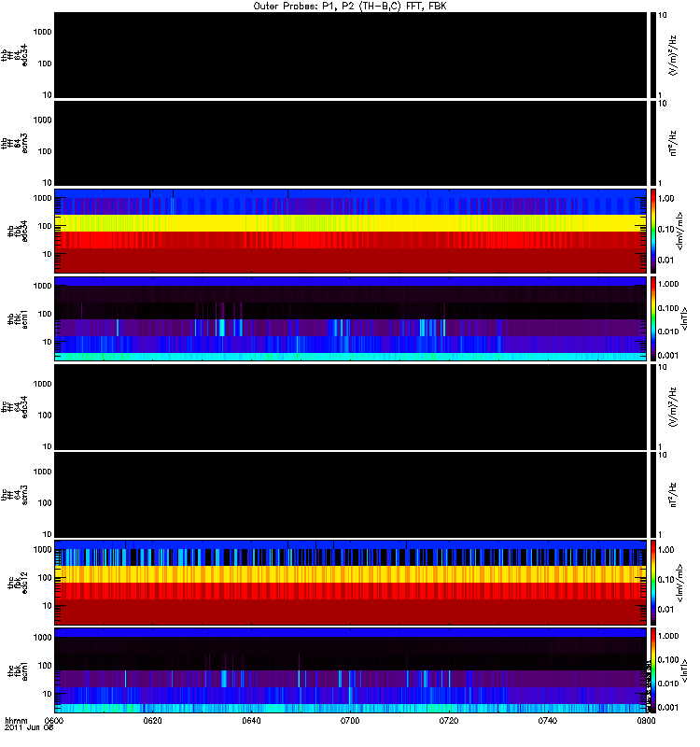Screen dimensions: 700x747
Task: Click the 0800 time axis end label
Action: [x=646, y=722]
